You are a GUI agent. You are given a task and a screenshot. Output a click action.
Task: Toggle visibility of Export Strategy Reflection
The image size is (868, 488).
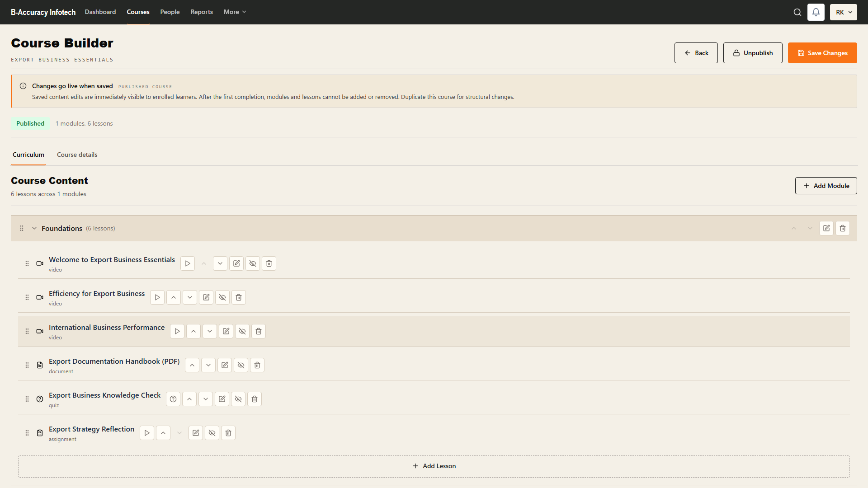tap(212, 433)
